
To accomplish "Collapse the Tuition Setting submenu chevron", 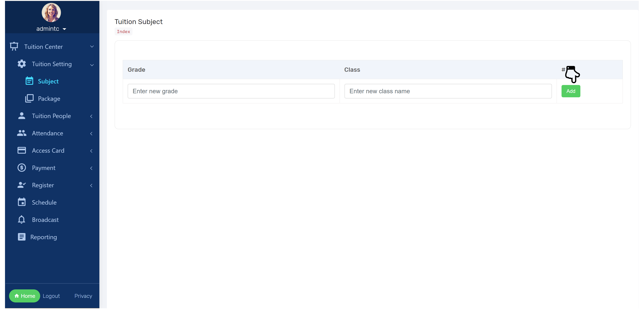I will coord(92,65).
